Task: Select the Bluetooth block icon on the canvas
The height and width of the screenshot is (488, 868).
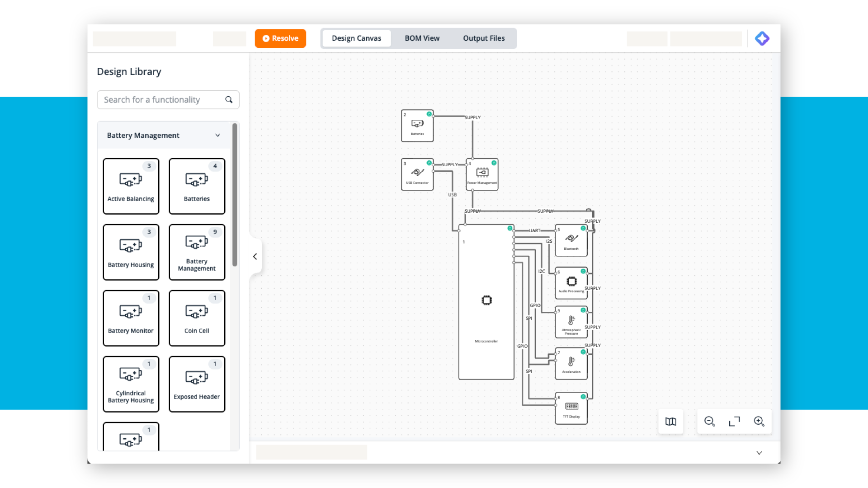Action: [571, 238]
